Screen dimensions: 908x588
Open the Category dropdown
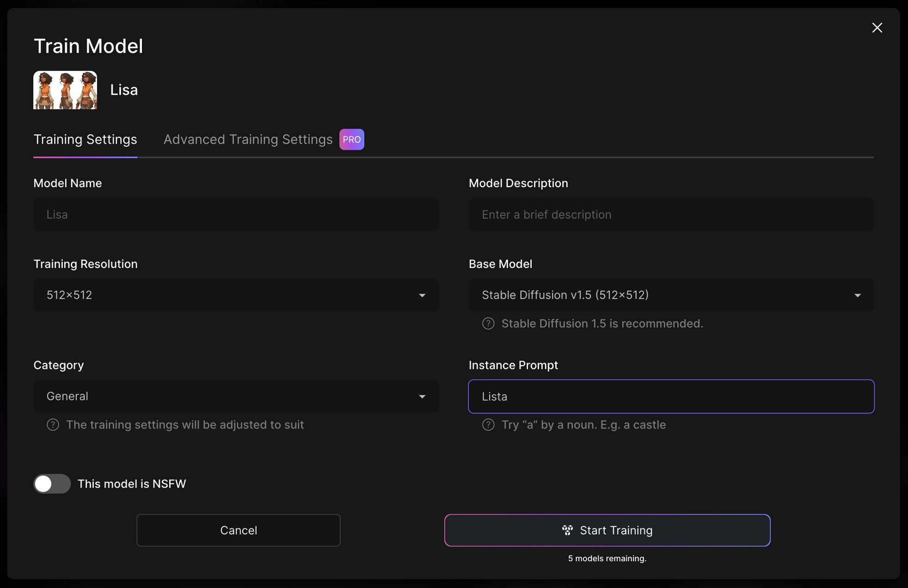(236, 396)
